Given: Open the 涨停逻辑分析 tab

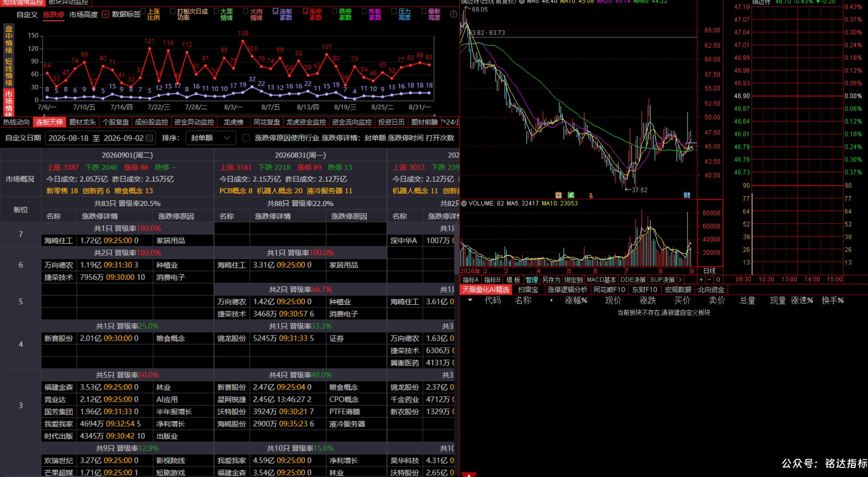Looking at the screenshot, I should point(567,290).
